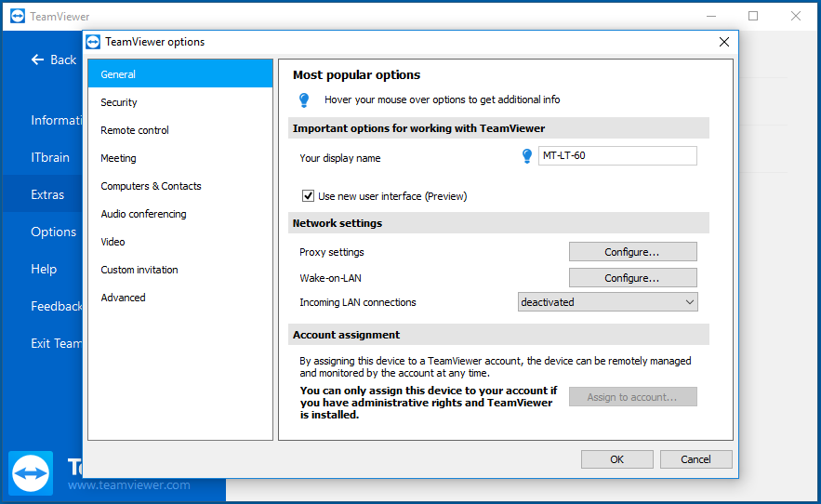Click the Proxy settings label
This screenshot has height=504, width=821.
(x=331, y=252)
